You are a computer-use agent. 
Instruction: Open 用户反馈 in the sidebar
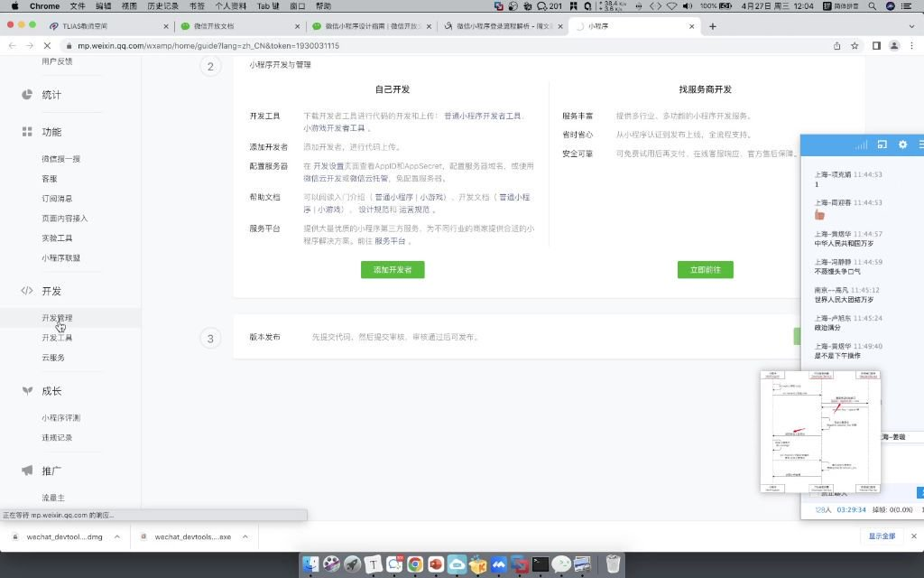click(x=57, y=61)
